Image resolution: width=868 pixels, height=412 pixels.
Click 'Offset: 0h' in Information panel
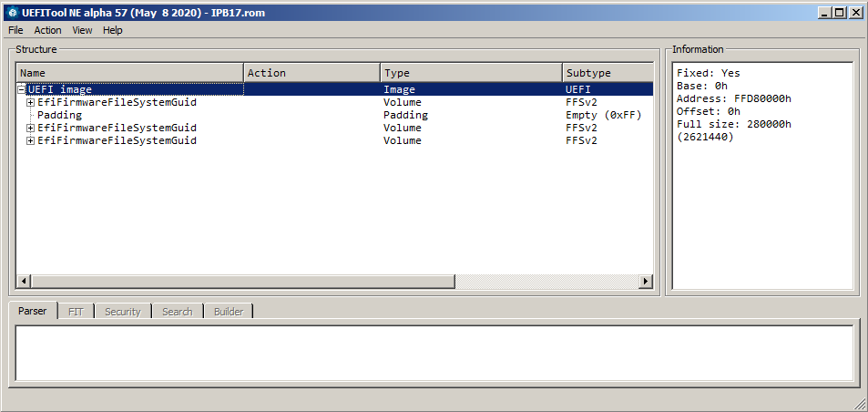pyautogui.click(x=708, y=111)
